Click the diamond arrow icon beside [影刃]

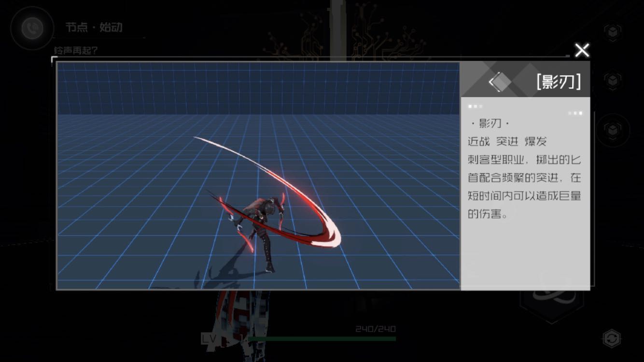click(x=499, y=82)
